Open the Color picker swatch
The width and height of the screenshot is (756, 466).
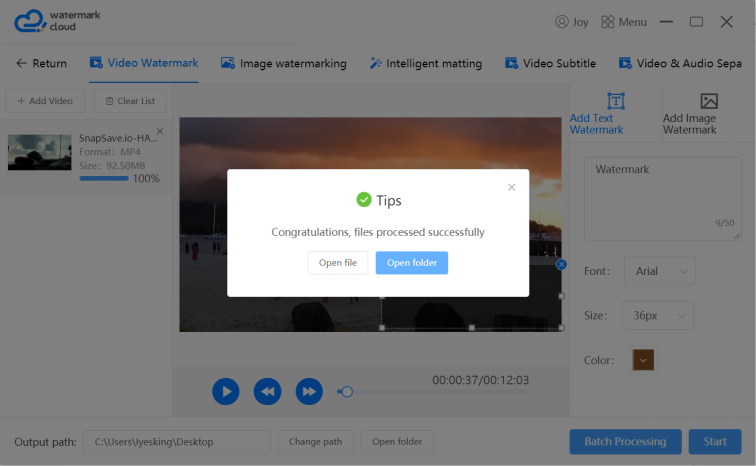(643, 360)
